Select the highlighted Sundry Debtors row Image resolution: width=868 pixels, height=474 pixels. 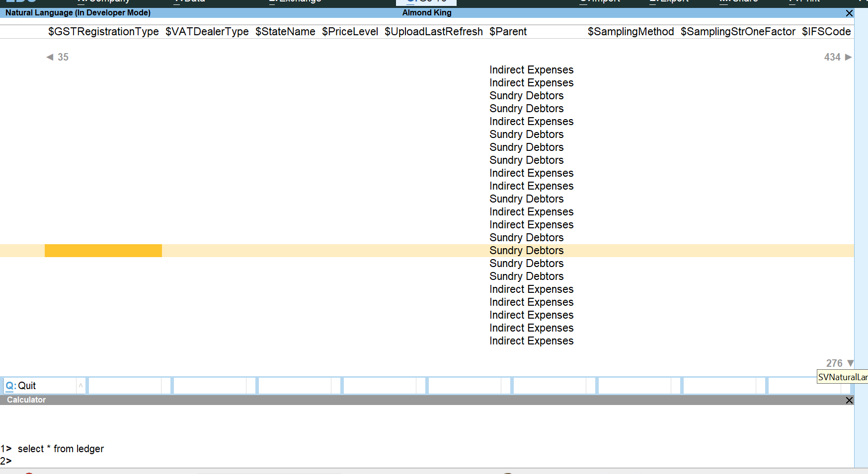527,251
